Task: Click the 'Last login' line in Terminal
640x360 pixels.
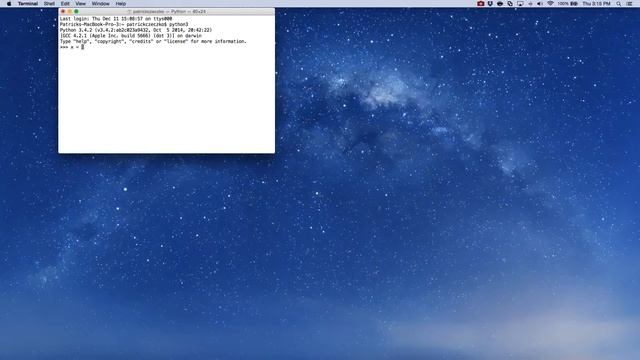Action: tap(116, 19)
